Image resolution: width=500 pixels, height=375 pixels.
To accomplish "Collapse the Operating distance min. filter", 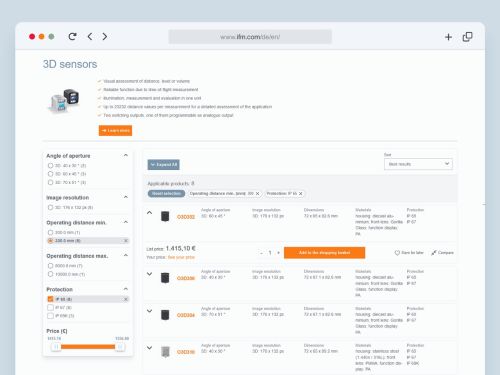I will click(x=126, y=222).
